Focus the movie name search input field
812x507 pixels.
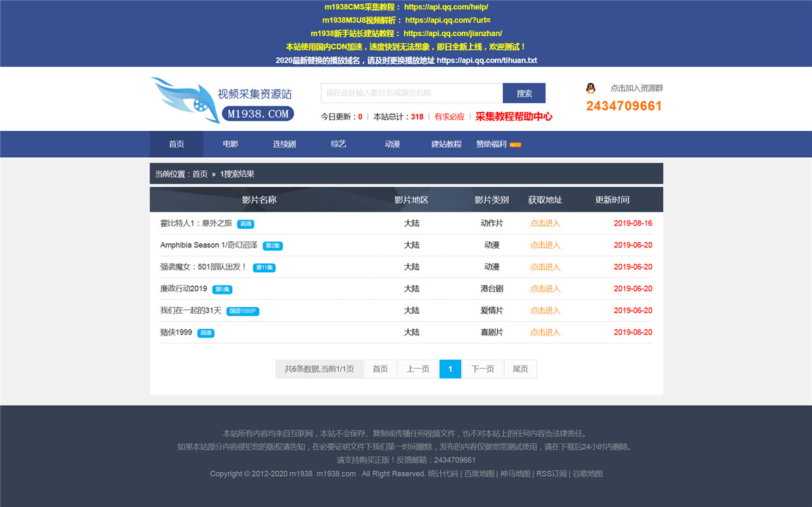[412, 93]
